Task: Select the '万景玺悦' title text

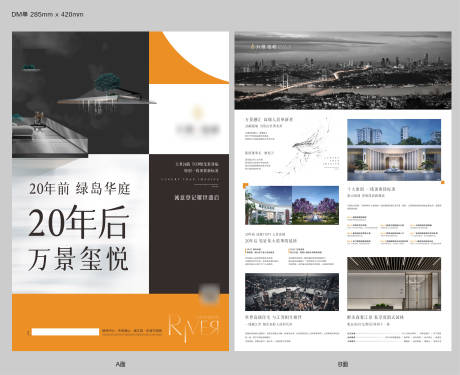Action: (x=78, y=259)
